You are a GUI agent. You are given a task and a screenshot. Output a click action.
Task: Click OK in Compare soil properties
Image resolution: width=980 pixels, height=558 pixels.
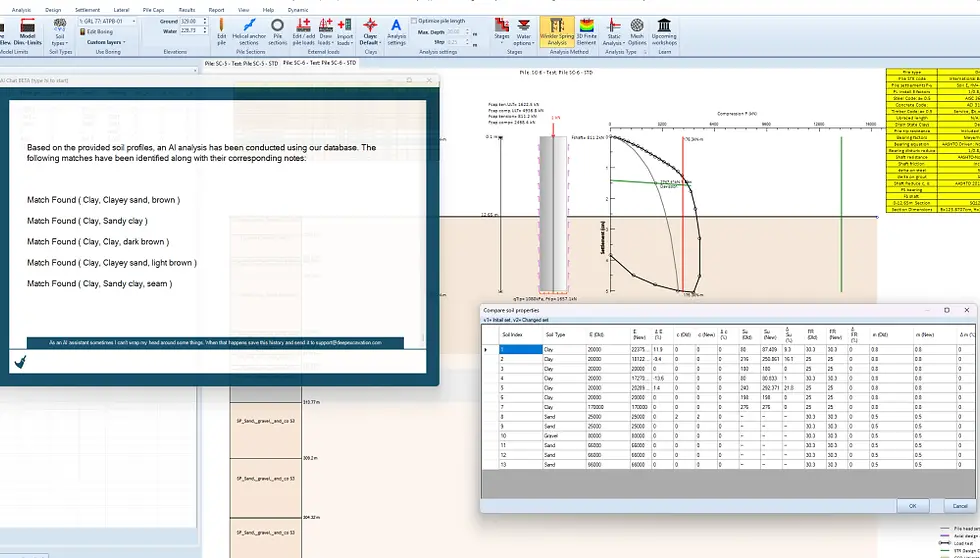click(x=912, y=506)
